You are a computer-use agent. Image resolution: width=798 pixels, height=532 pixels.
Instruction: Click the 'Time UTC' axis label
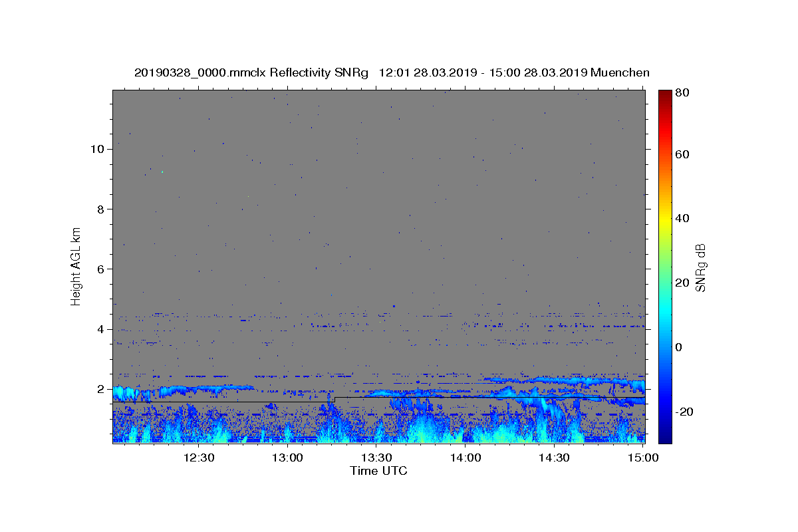point(378,471)
